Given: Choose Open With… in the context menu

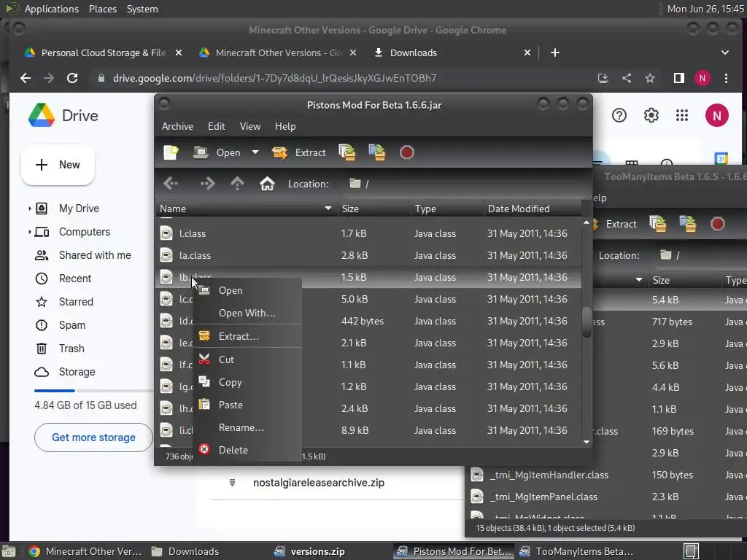Looking at the screenshot, I should point(247,313).
